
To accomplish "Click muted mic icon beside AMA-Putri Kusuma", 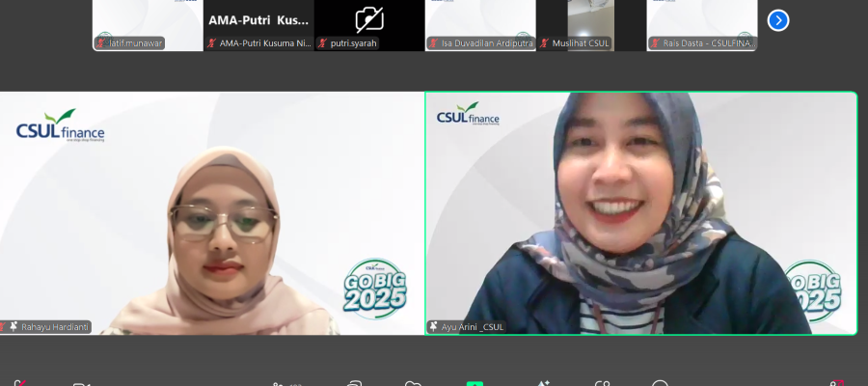I will (211, 43).
